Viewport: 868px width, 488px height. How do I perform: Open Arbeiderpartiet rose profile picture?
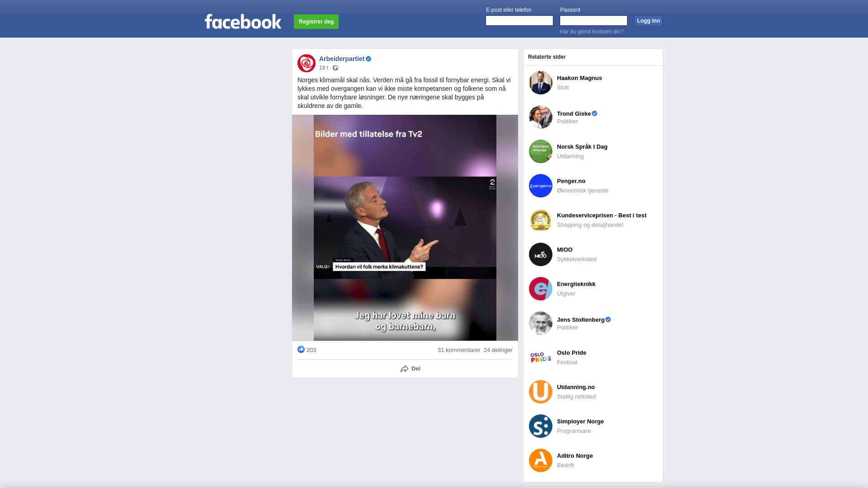click(x=307, y=63)
